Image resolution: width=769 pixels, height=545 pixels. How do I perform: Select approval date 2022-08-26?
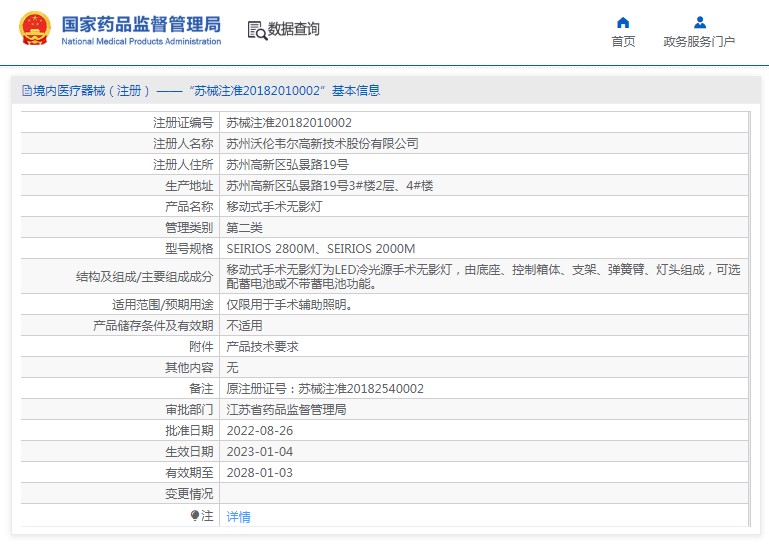(259, 431)
